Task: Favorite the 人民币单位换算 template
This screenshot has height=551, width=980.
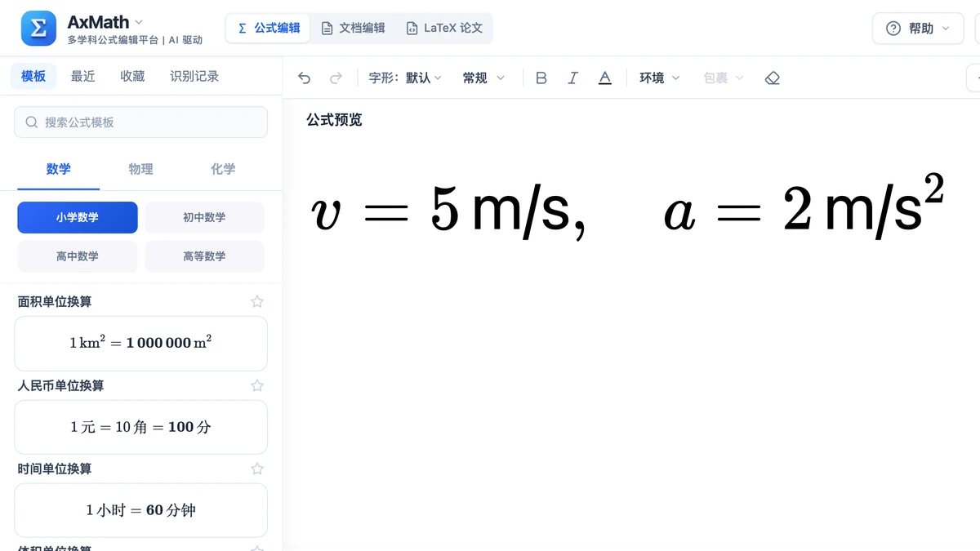Action: click(x=257, y=385)
